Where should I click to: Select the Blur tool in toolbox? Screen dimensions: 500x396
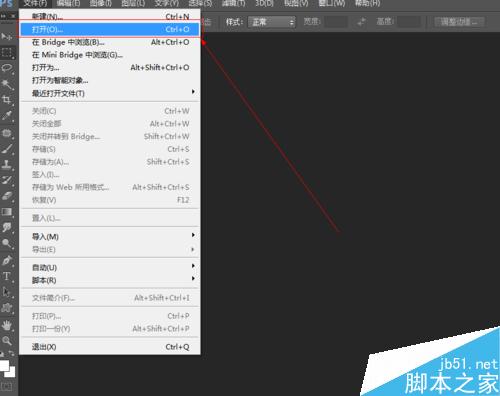6,227
